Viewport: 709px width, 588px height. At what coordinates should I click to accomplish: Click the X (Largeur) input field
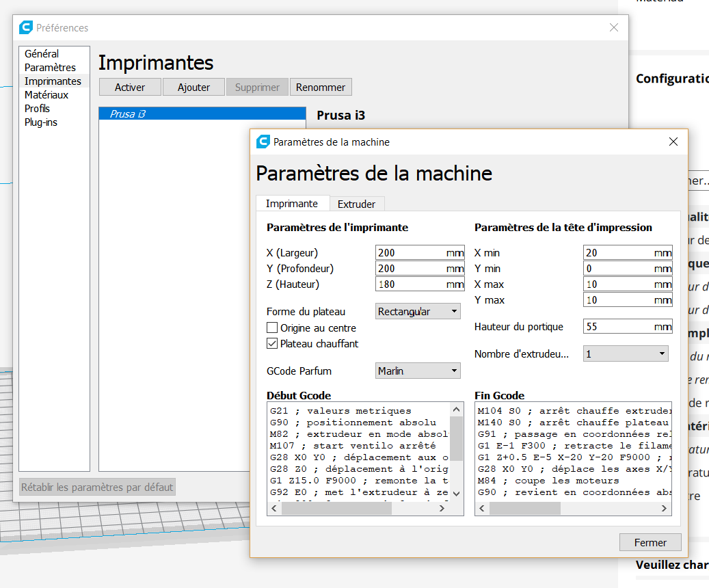click(x=420, y=252)
